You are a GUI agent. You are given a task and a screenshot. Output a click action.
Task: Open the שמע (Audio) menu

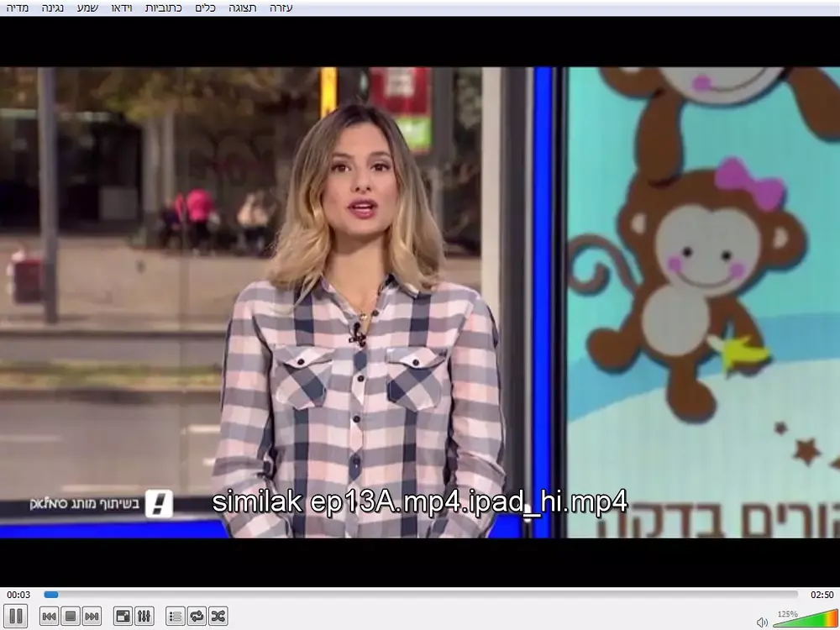pos(87,8)
